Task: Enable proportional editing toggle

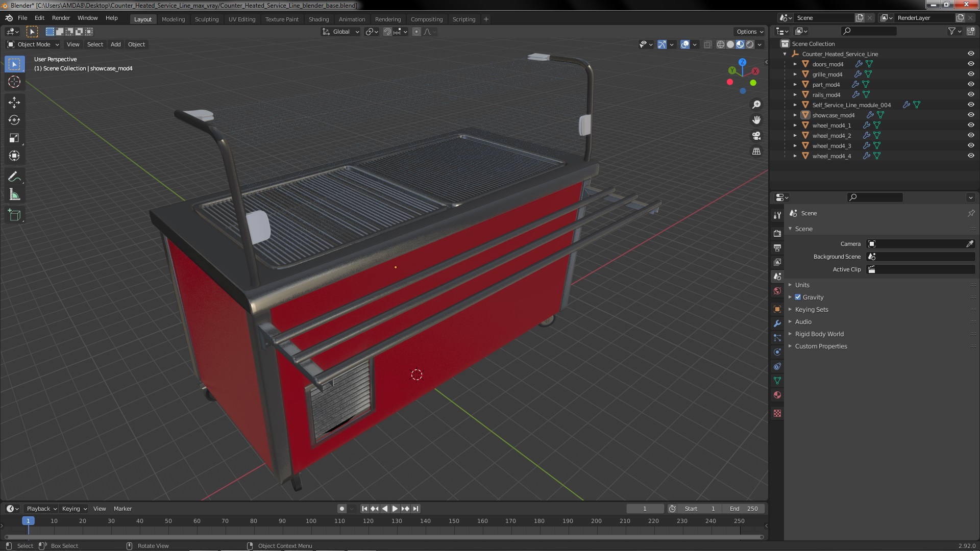Action: coord(416,32)
